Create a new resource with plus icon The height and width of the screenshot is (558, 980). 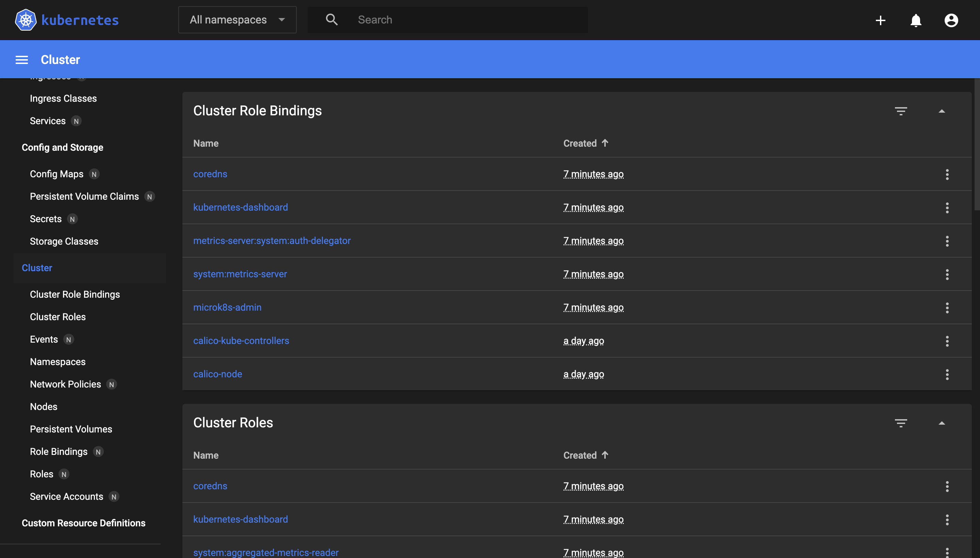click(x=880, y=20)
